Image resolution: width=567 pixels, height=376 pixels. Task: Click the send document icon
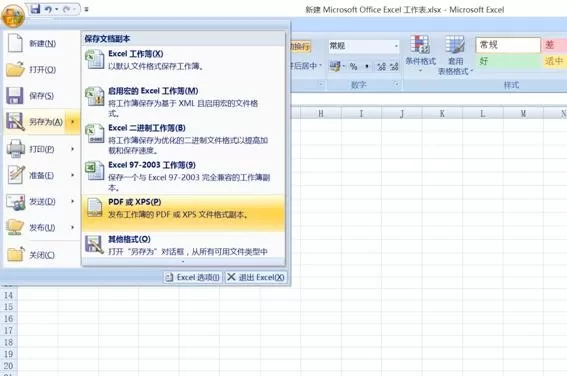pyautogui.click(x=16, y=202)
